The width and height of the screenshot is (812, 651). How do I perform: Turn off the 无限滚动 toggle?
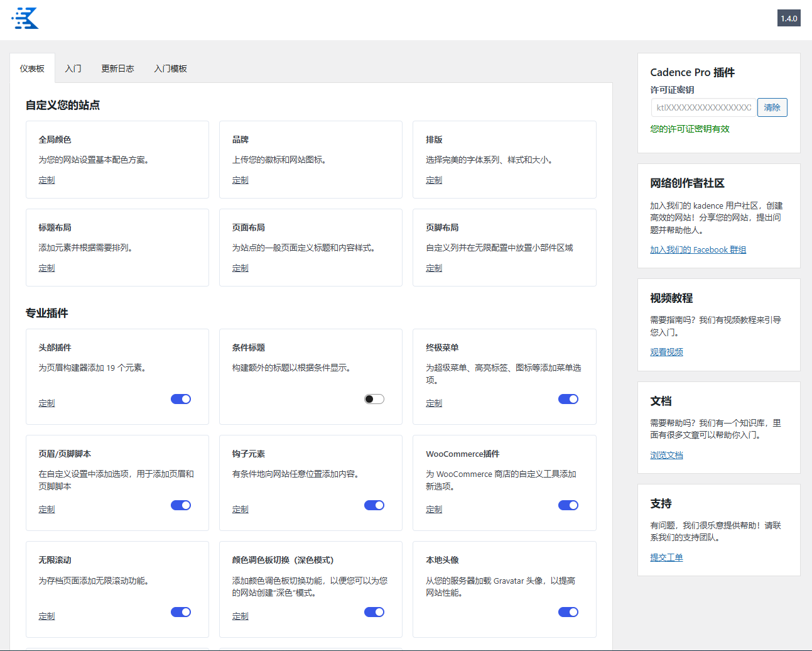click(x=181, y=612)
